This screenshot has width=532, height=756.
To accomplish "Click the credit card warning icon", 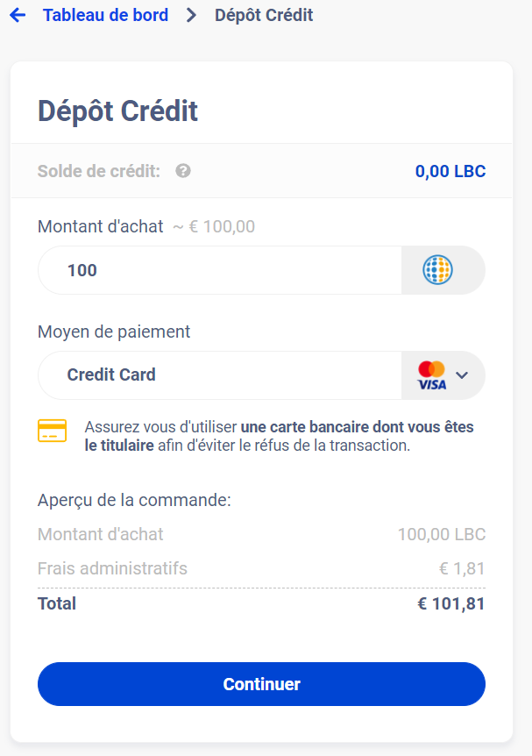I will pyautogui.click(x=52, y=431).
